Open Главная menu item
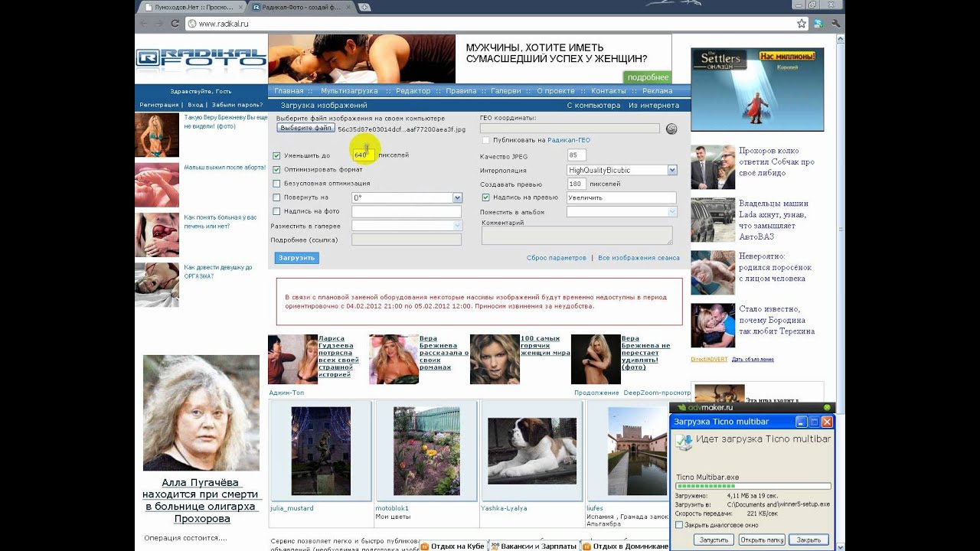This screenshot has width=980, height=551. (x=289, y=90)
